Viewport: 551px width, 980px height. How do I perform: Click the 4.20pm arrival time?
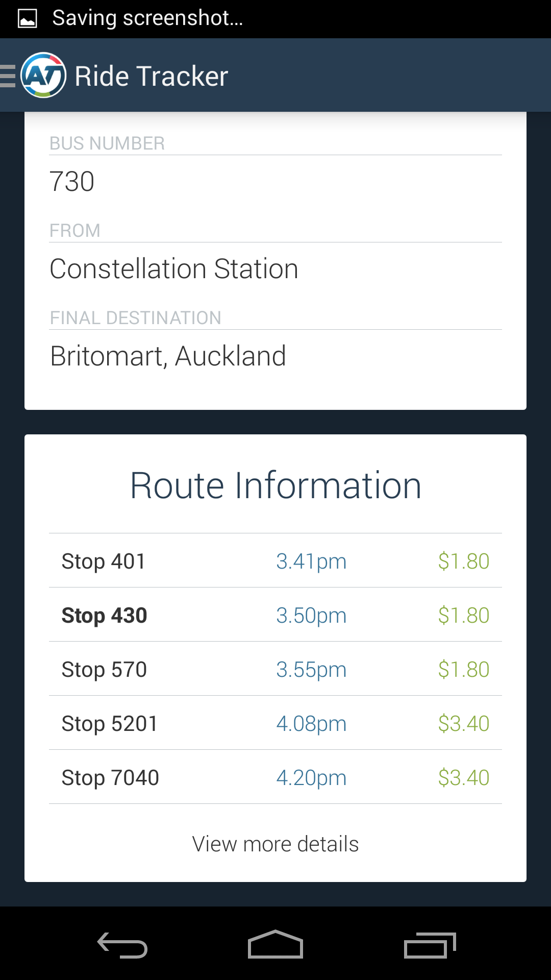(311, 778)
